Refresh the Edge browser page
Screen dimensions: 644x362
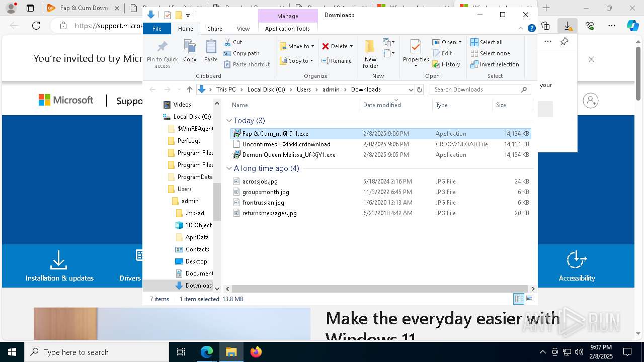click(x=36, y=26)
